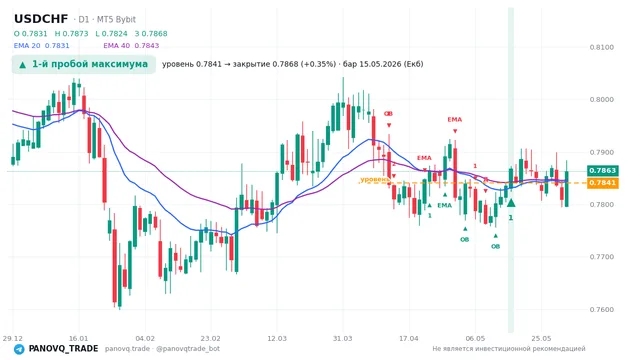Select the low value L 0.7824
The image size is (640, 360).
pos(111,34)
